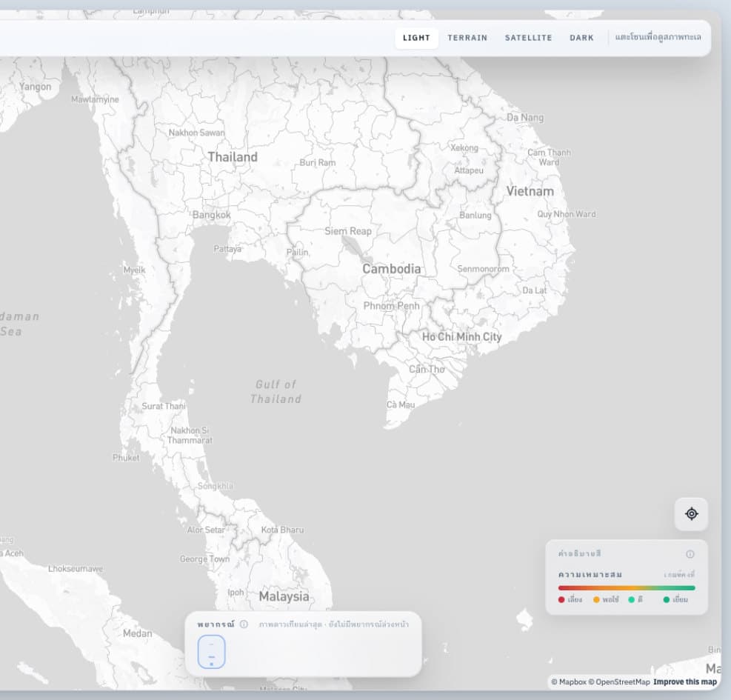
Task: Click the 'Da Nang' map label
Action: [525, 118]
